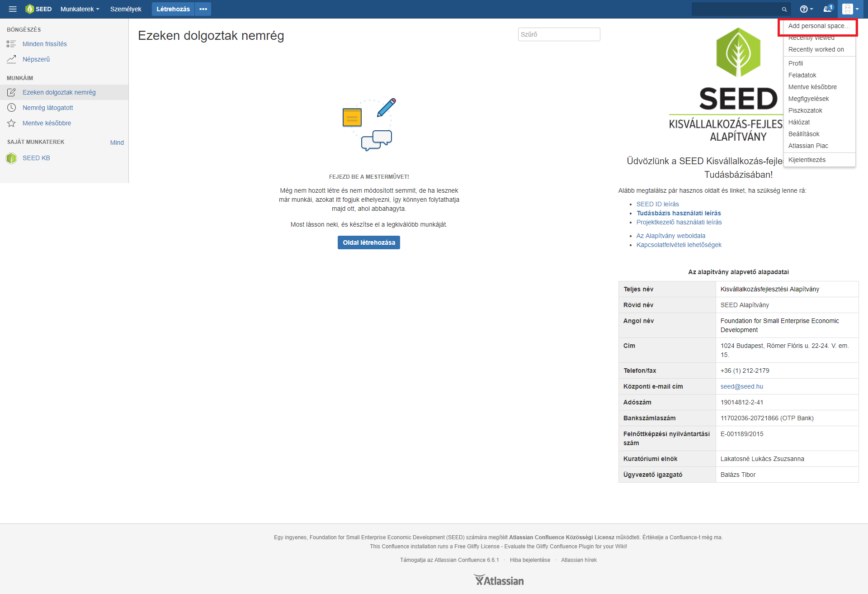Open the SEED ID leírás link
Image resolution: width=868 pixels, height=594 pixels.
657,204
